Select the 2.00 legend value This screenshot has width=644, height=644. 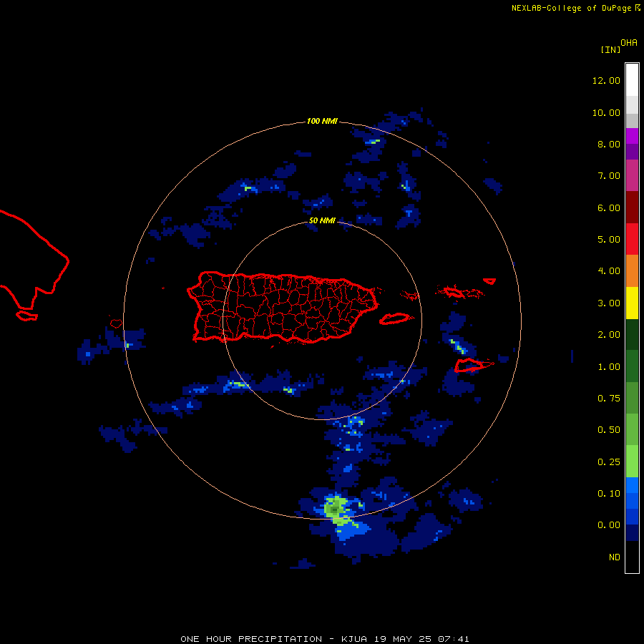[x=609, y=335]
